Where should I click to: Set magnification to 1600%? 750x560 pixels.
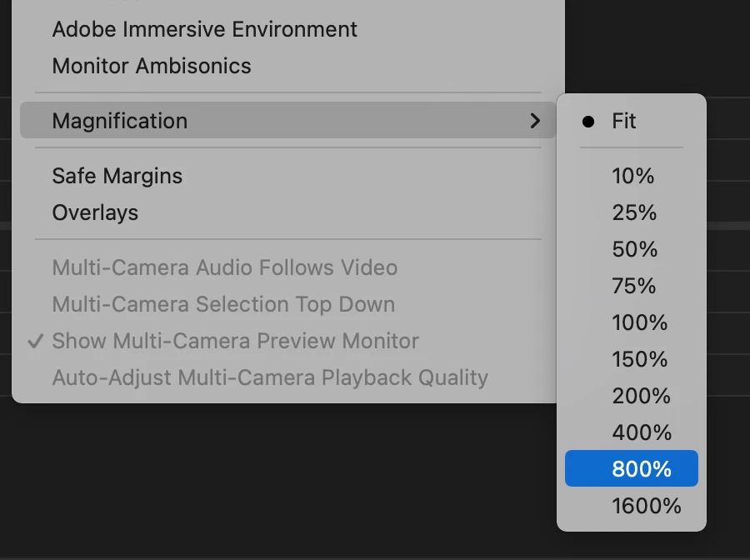646,506
